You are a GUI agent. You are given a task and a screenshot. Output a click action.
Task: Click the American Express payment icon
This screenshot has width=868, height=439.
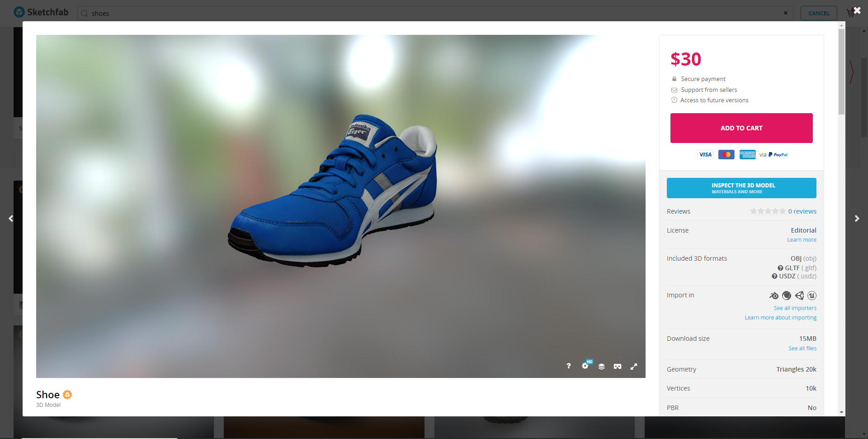[x=748, y=155]
